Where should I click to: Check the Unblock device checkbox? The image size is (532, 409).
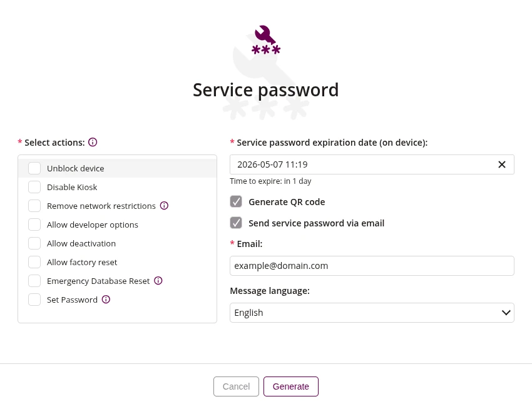tap(34, 168)
